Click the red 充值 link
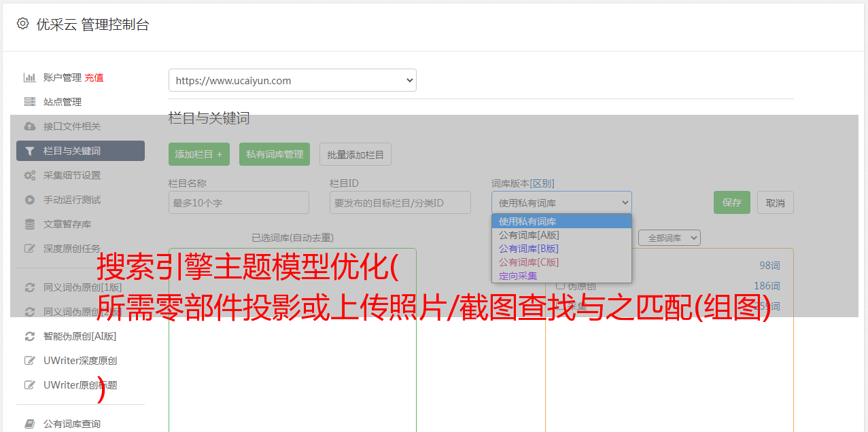This screenshot has width=868, height=432. pyautogui.click(x=94, y=77)
